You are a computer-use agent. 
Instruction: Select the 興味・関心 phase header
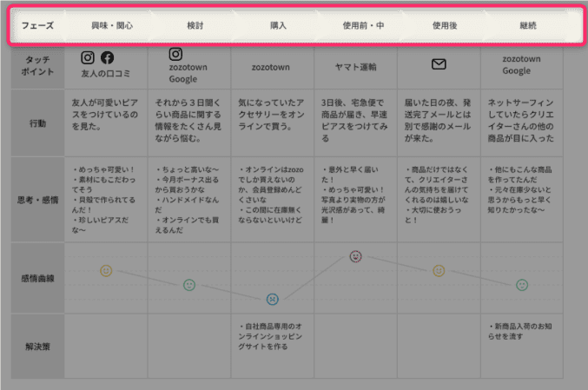coord(112,26)
